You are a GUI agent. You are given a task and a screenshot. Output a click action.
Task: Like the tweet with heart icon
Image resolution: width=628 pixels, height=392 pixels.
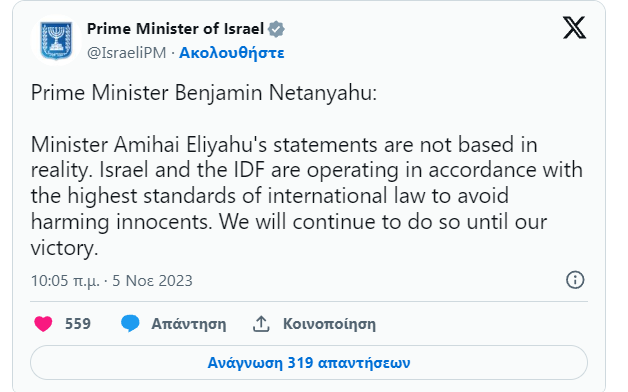(x=43, y=324)
